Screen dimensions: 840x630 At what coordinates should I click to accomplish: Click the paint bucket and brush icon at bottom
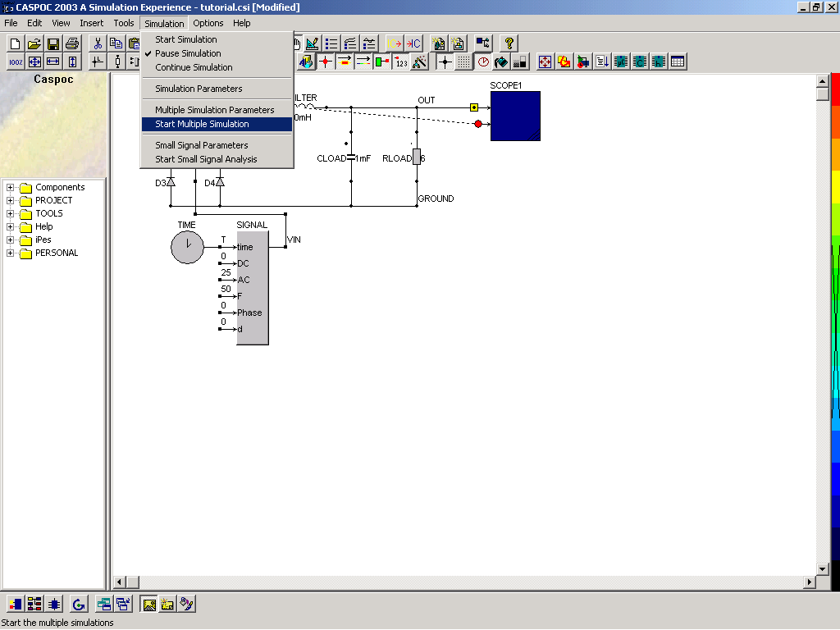pyautogui.click(x=186, y=605)
